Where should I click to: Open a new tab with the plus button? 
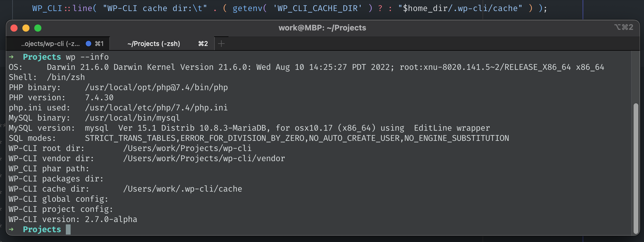pos(221,44)
